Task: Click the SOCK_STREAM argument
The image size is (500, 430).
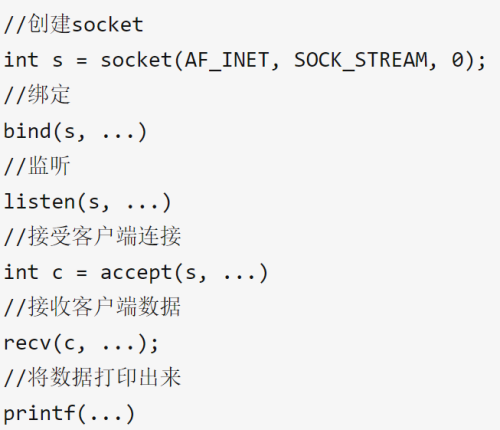Action: 361,60
